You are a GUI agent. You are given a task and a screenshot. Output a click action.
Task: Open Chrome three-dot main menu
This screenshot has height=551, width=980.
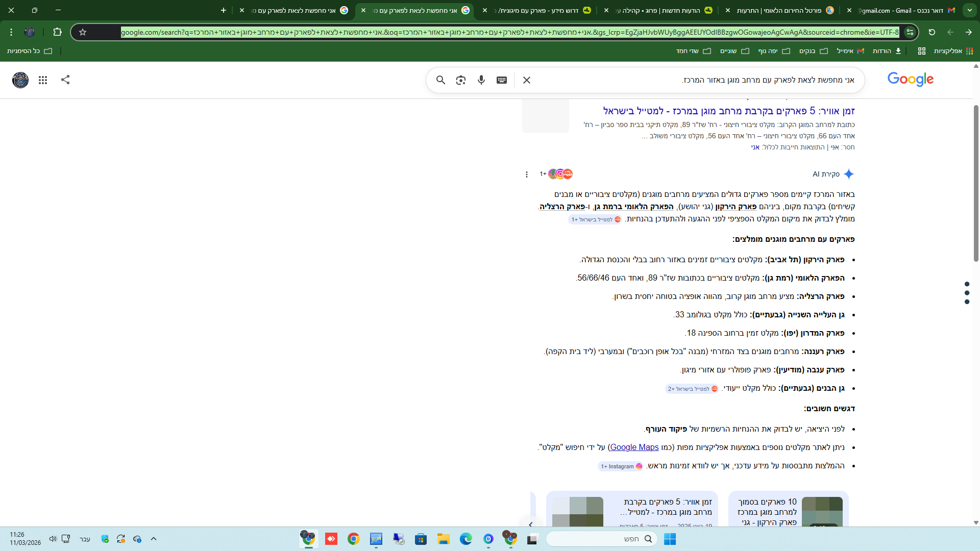point(11,32)
